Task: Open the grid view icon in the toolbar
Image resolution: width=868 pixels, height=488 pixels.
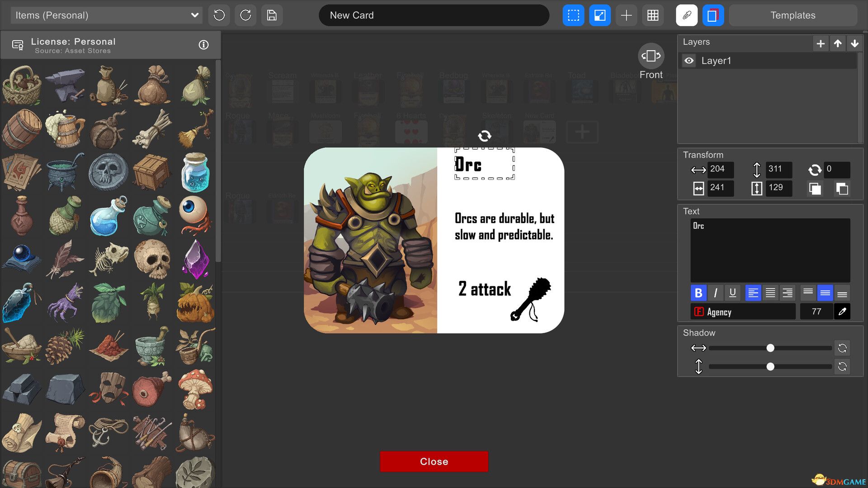Action: tap(653, 15)
